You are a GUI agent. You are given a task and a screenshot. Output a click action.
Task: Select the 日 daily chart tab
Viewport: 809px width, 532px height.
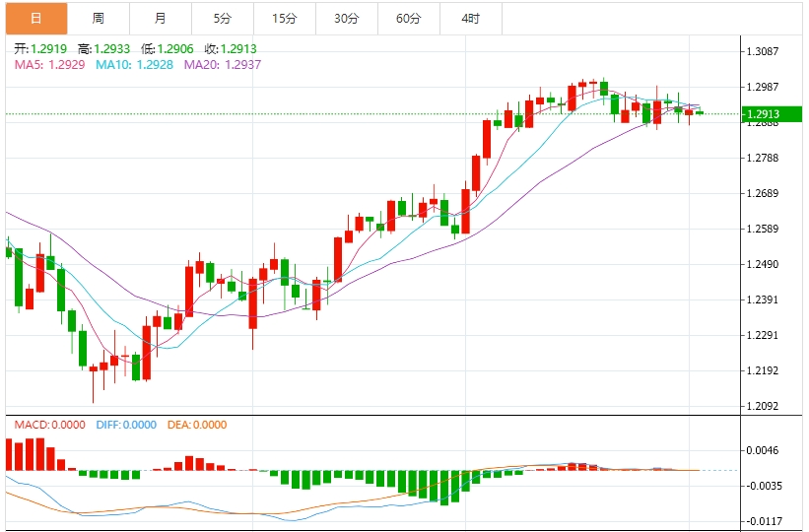pyautogui.click(x=35, y=19)
